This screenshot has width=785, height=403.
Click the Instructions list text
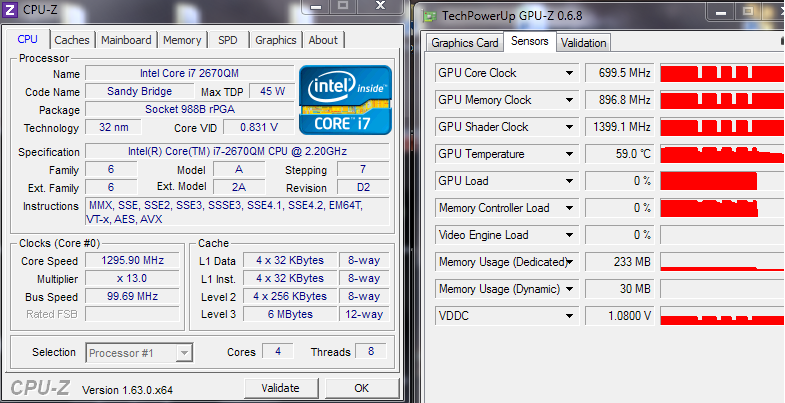[x=237, y=212]
